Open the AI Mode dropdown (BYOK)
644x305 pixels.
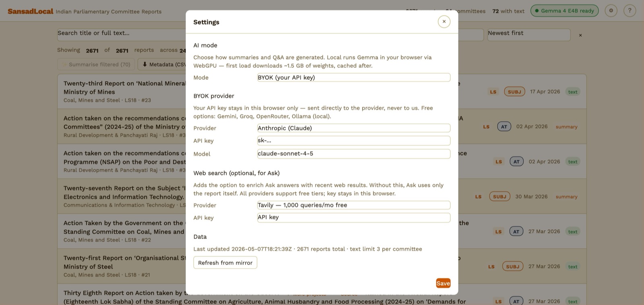click(x=354, y=77)
